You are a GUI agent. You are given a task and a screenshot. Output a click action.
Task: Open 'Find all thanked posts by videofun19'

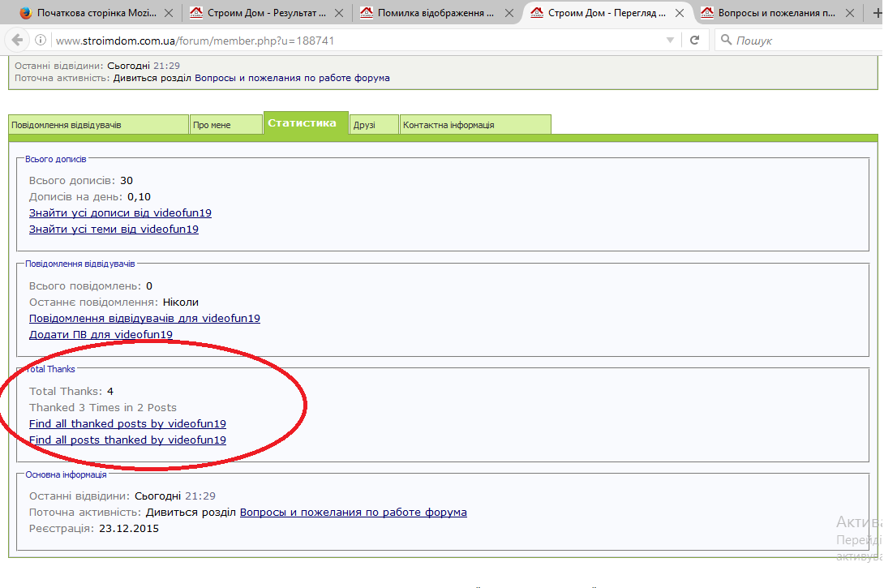(127, 424)
